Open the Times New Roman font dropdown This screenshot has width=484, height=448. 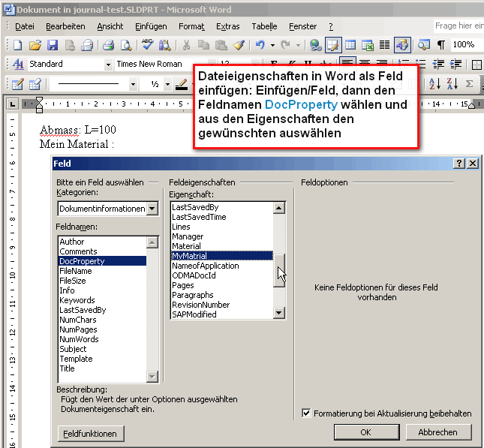[x=209, y=65]
